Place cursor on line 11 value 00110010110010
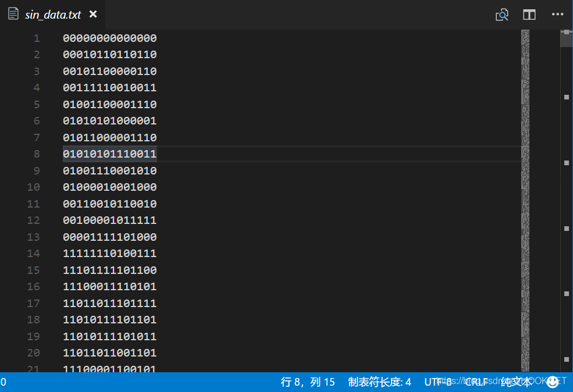Screen dimensions: 573x392 point(109,204)
